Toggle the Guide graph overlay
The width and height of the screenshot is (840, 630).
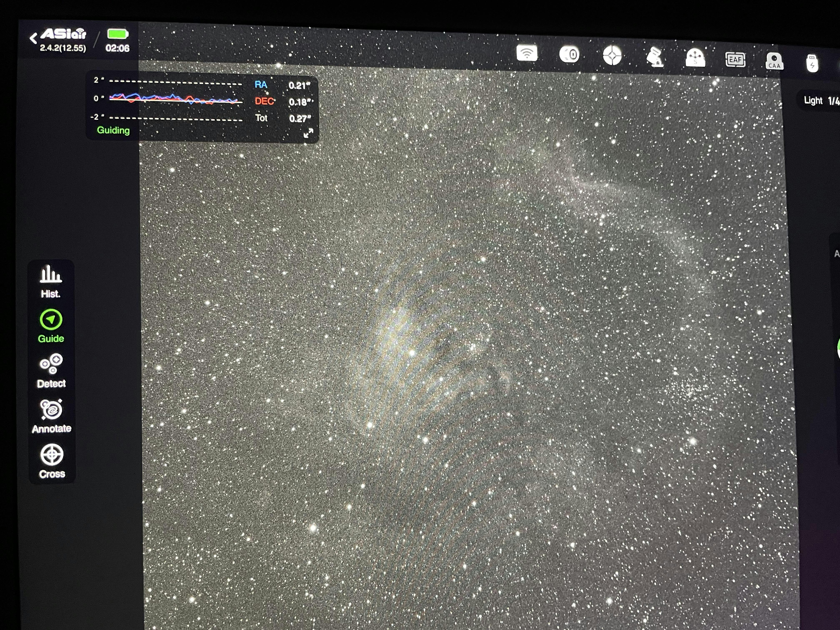51,326
